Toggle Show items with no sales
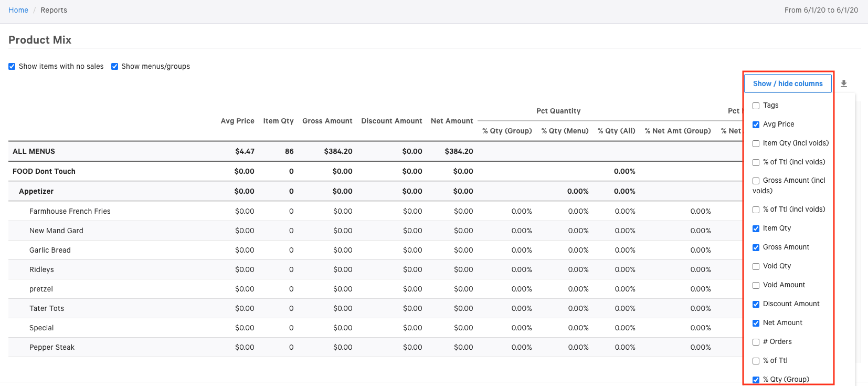Viewport: 868px width, 386px height. [x=12, y=67]
